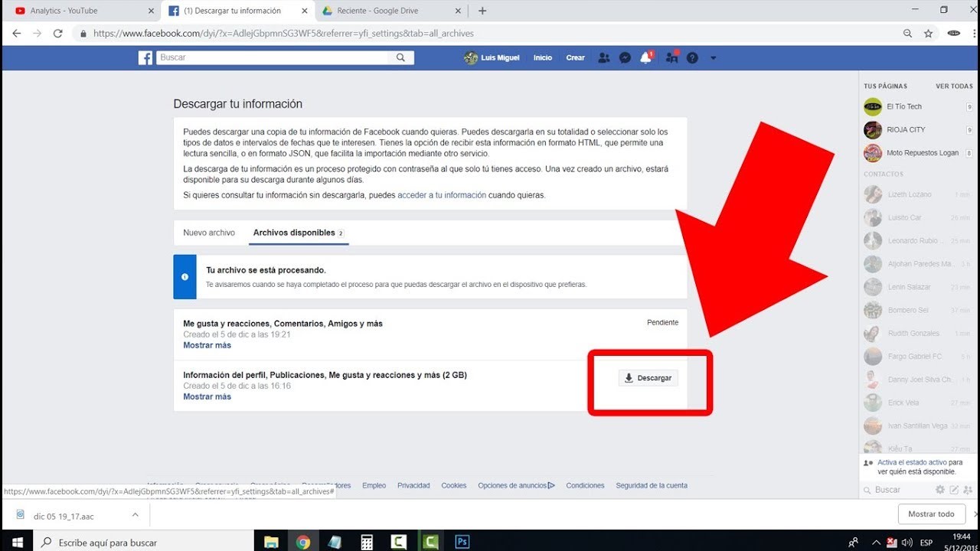Reload the page in Chrome
The image size is (980, 551).
point(57,33)
